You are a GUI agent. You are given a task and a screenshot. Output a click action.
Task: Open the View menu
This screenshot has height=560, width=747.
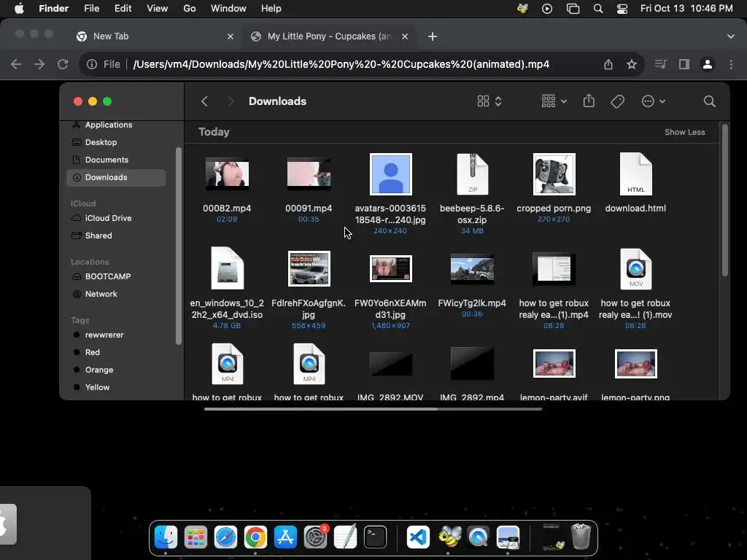pos(158,9)
